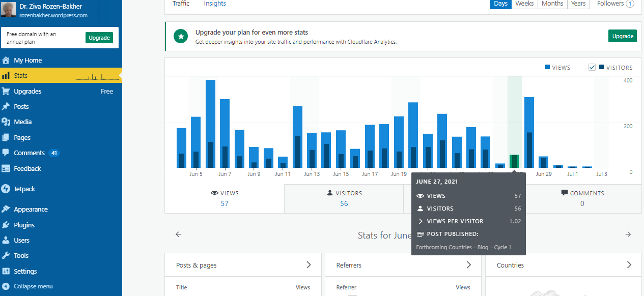
Task: Click the Upgrades cart icon
Action: point(6,91)
